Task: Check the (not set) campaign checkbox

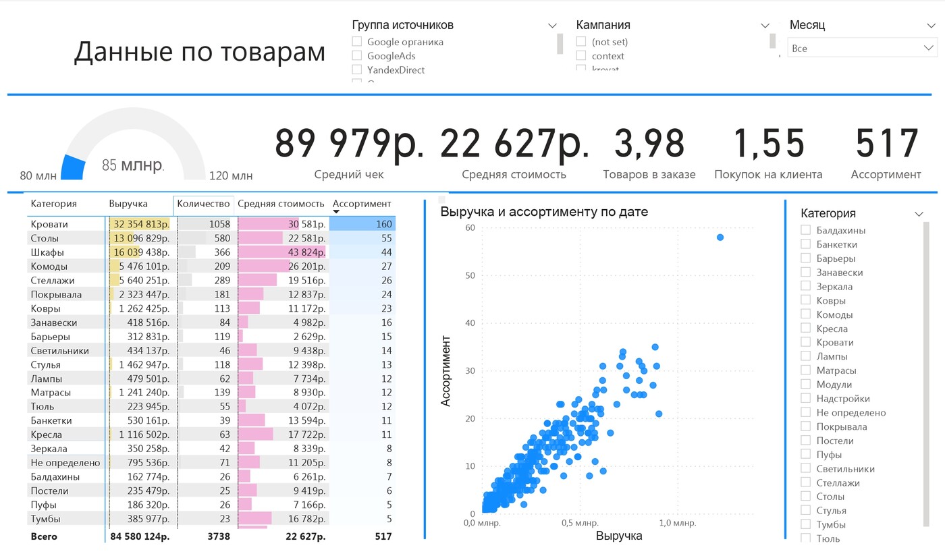Action: click(581, 42)
